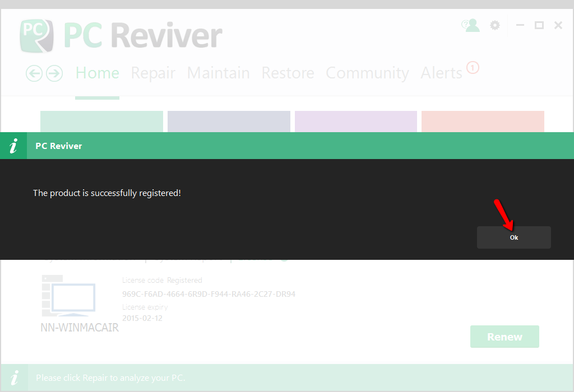Go to the Maintain tab
Image resolution: width=574 pixels, height=392 pixels.
[218, 73]
